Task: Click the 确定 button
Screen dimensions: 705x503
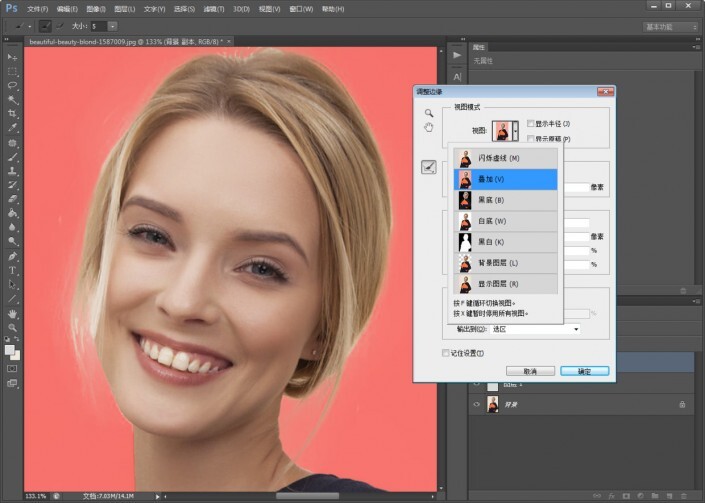Action: [585, 371]
